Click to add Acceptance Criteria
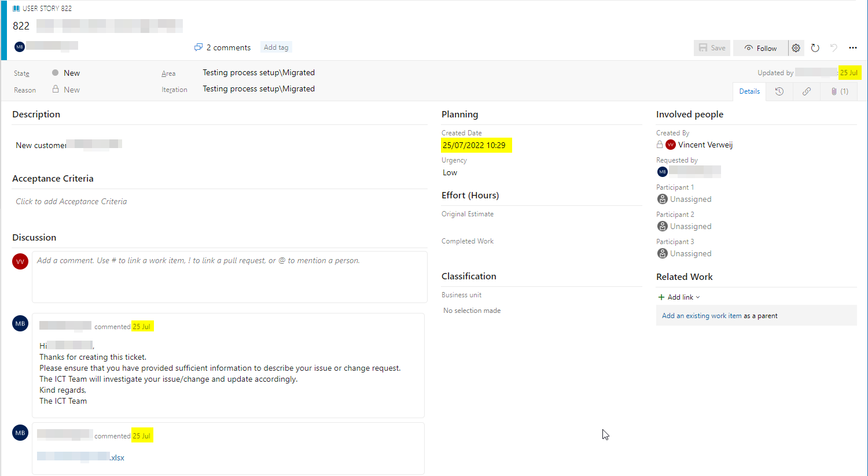Screen dimensions: 868x476 (71, 201)
